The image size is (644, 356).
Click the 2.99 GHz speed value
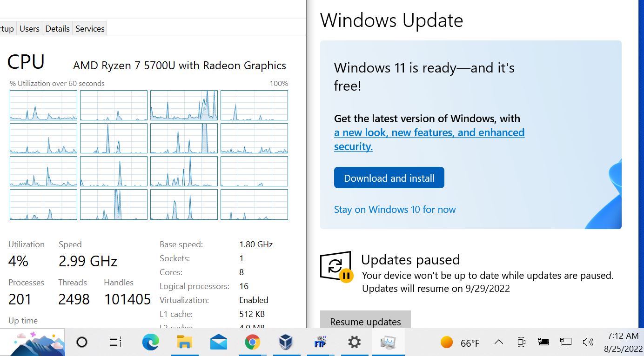coord(88,261)
